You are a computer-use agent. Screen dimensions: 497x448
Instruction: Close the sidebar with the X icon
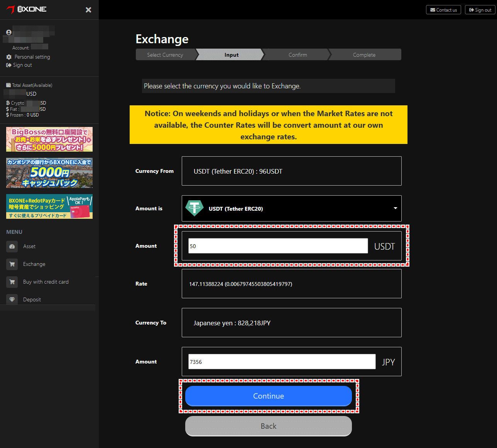(88, 10)
